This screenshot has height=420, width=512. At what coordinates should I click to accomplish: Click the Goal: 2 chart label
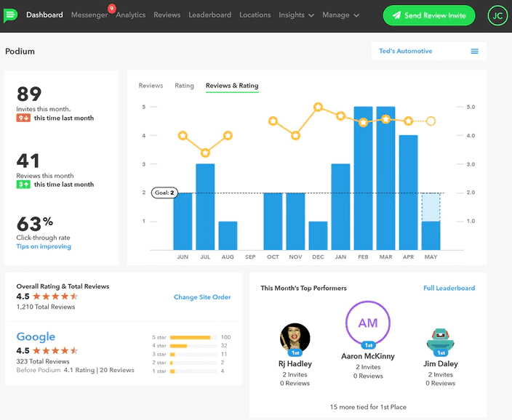pos(164,193)
